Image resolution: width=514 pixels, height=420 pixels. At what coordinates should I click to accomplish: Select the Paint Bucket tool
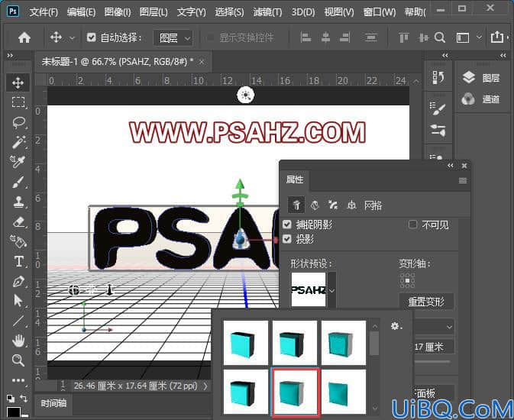click(18, 241)
